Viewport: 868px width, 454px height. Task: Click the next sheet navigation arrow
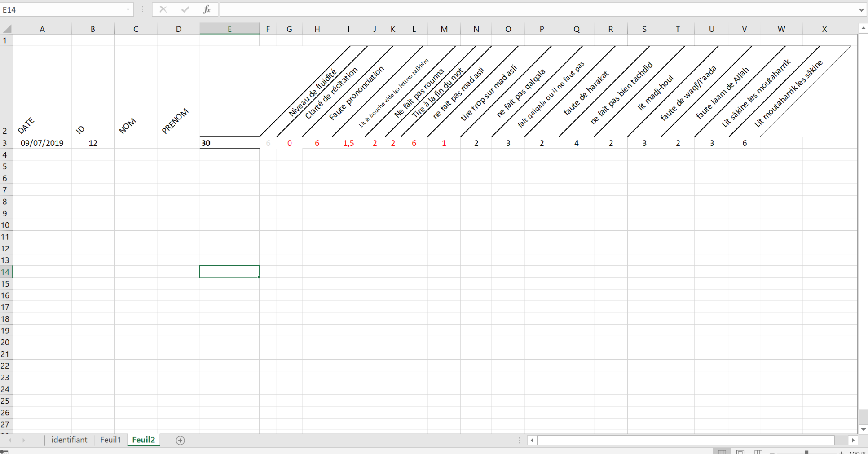click(x=24, y=441)
